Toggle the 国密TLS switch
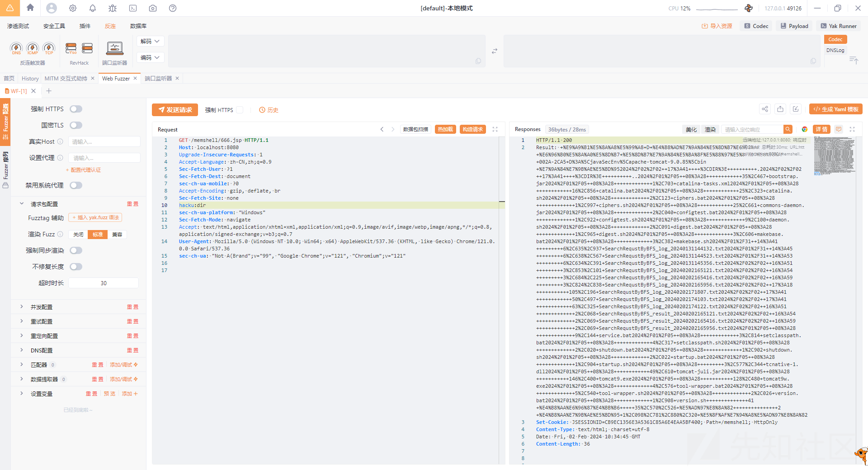Image resolution: width=868 pixels, height=470 pixels. tap(76, 125)
